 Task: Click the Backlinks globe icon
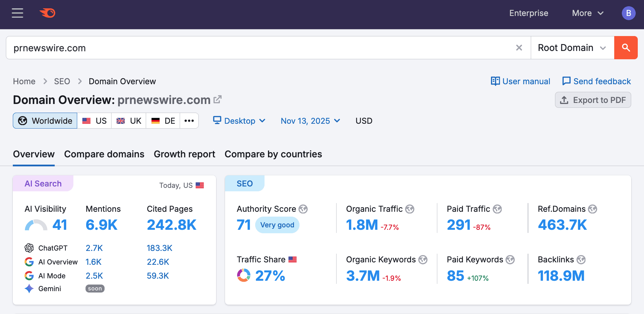[581, 260]
